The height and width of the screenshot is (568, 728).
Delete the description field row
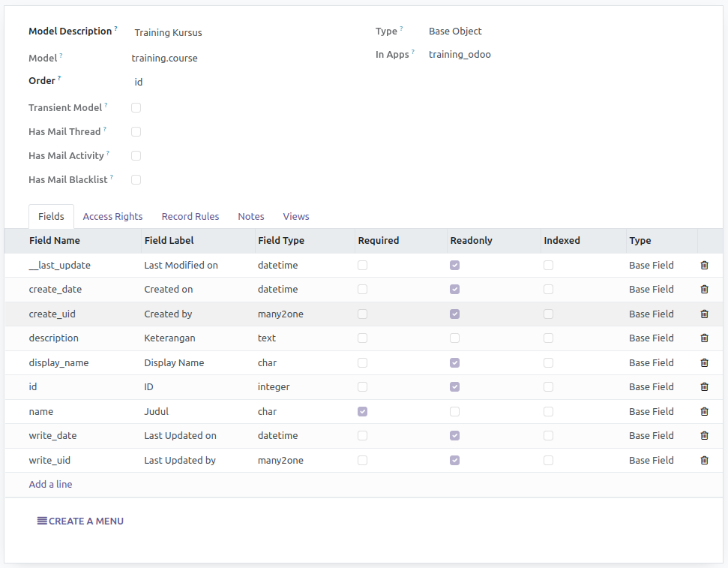(x=704, y=338)
